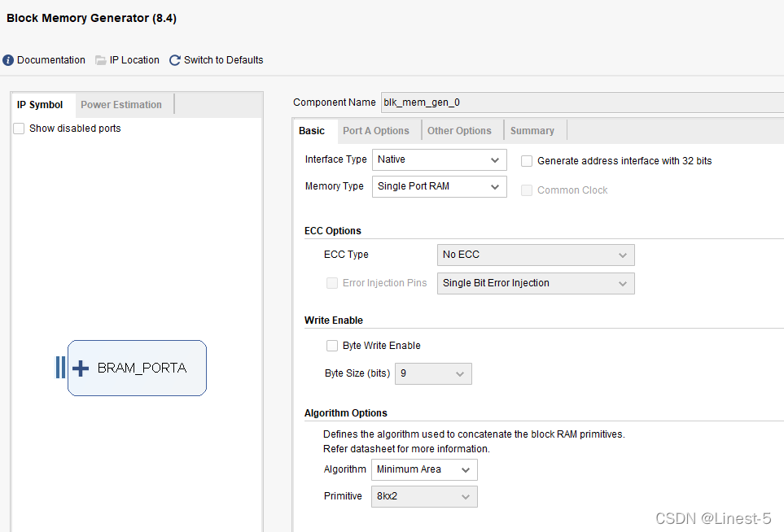Open the Summary tab

(532, 131)
